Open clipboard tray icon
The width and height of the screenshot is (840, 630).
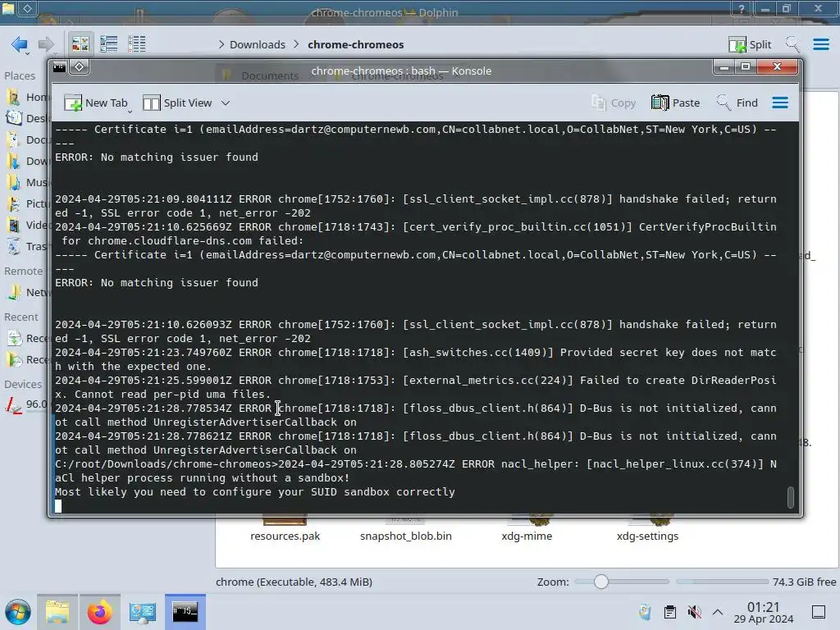pyautogui.click(x=669, y=612)
